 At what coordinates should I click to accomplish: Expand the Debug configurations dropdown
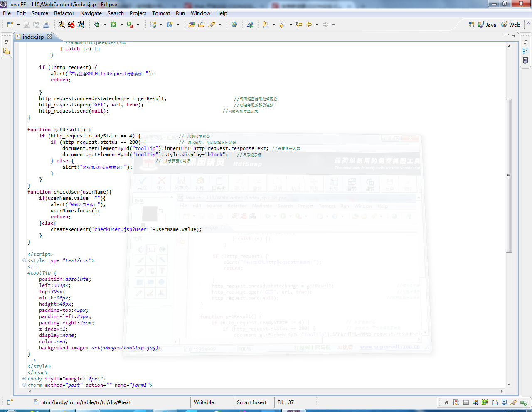(x=105, y=25)
